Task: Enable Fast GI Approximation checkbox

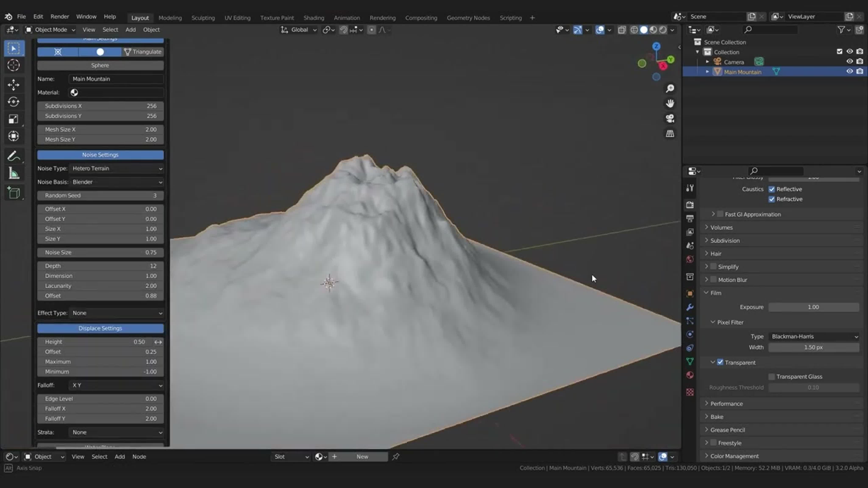Action: click(x=720, y=214)
